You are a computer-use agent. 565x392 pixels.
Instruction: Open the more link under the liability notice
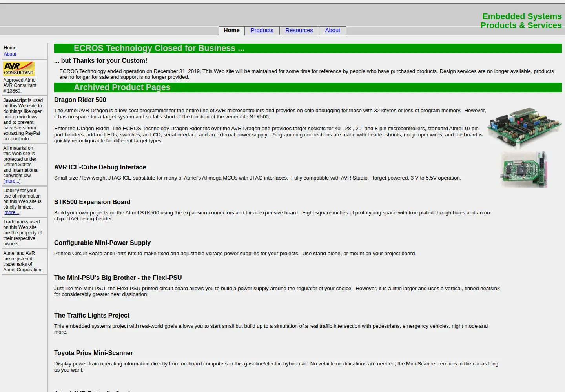[12, 212]
